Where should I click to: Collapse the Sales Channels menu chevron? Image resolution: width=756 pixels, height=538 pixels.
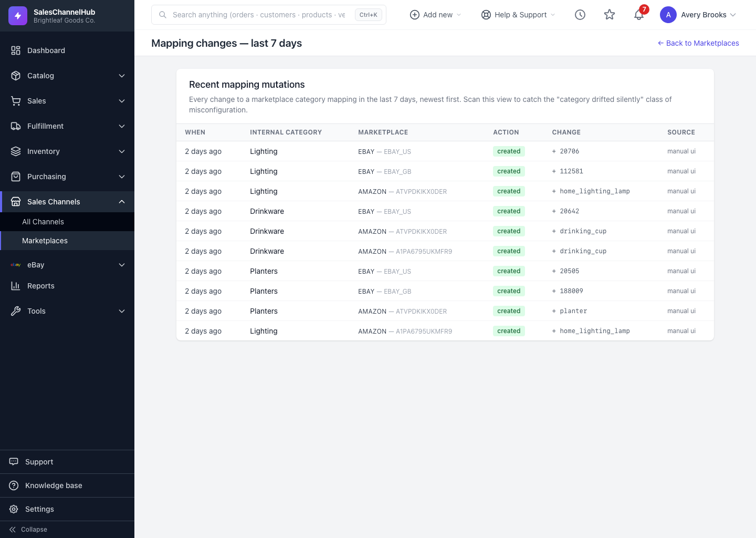[x=122, y=202]
